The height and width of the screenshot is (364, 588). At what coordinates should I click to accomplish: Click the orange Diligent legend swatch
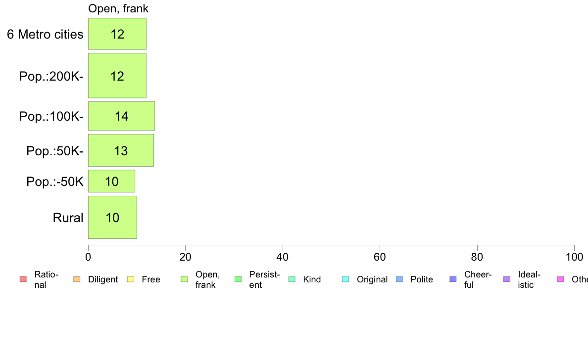click(x=77, y=279)
